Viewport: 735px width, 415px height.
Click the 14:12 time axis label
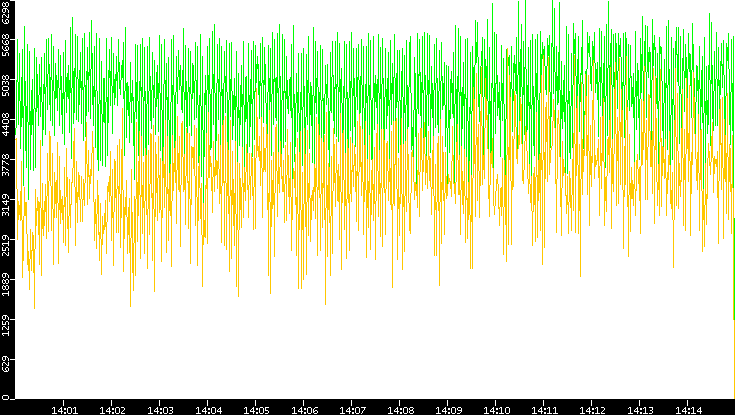coord(592,410)
